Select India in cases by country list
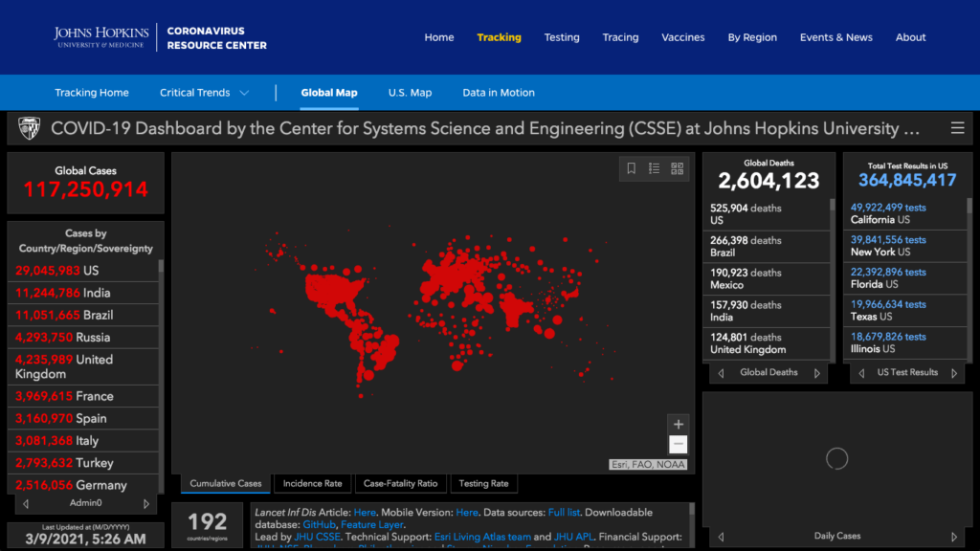 84,293
